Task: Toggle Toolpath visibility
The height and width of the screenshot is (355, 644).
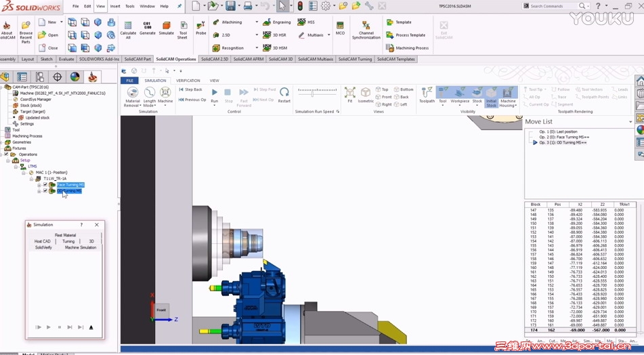Action: click(427, 95)
